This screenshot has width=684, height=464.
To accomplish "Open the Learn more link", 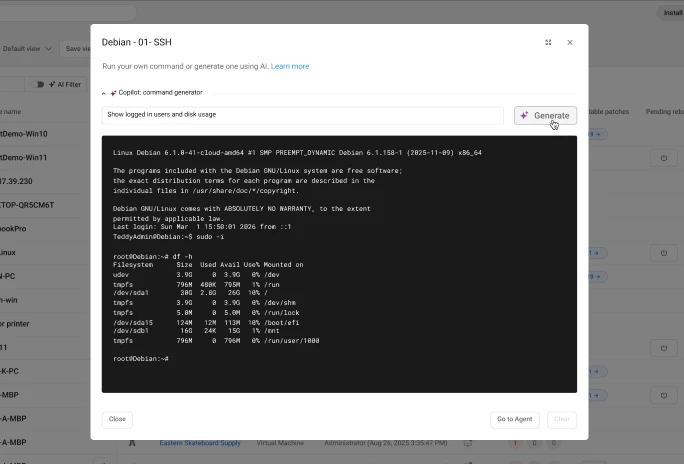I will coord(290,66).
